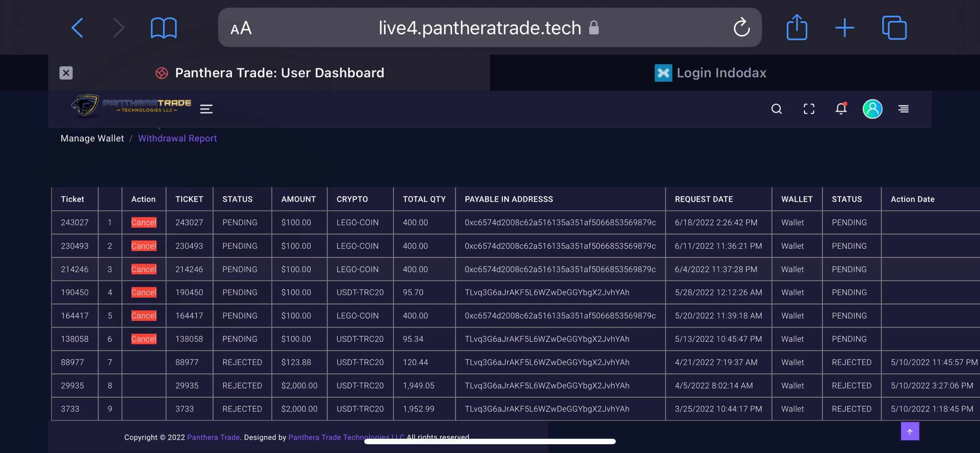Screen dimensions: 980x453
Task: Tap Safari's share icon
Action: [796, 28]
